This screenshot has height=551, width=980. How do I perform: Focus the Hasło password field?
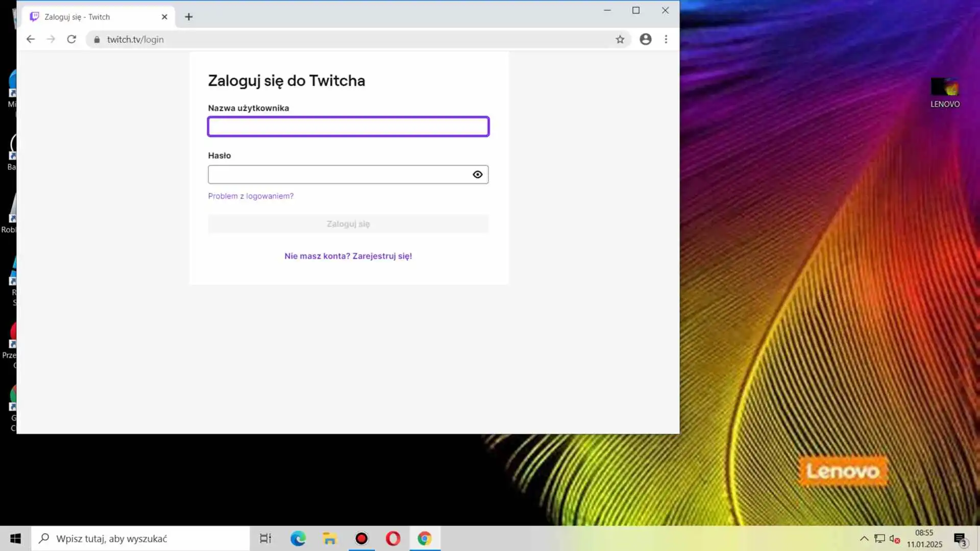click(337, 174)
